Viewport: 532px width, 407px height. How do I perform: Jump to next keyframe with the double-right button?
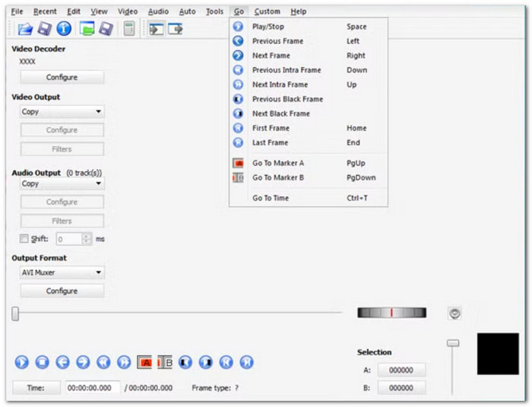(124, 362)
